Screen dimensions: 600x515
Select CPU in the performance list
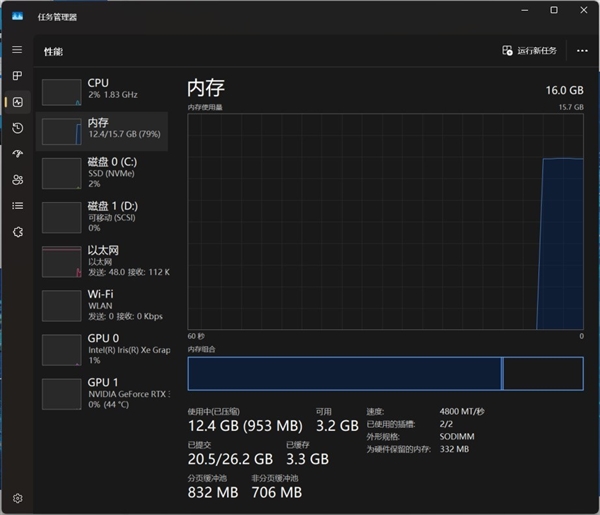coord(102,91)
